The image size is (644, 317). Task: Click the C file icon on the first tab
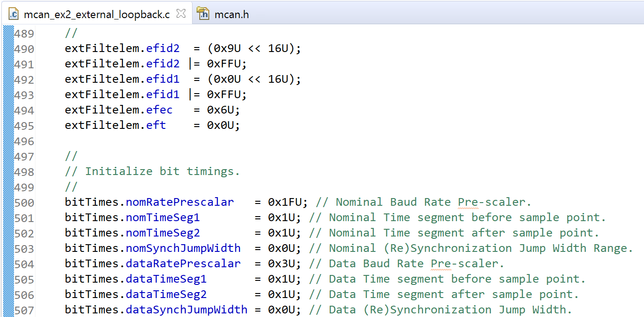click(x=14, y=14)
